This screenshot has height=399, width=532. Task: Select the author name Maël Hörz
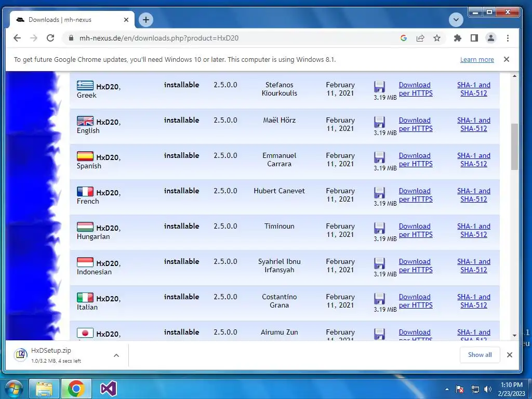pyautogui.click(x=279, y=120)
